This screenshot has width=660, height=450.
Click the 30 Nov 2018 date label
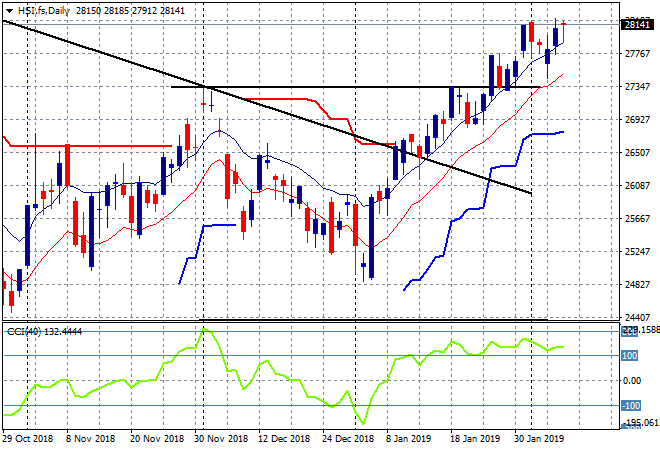[221, 439]
